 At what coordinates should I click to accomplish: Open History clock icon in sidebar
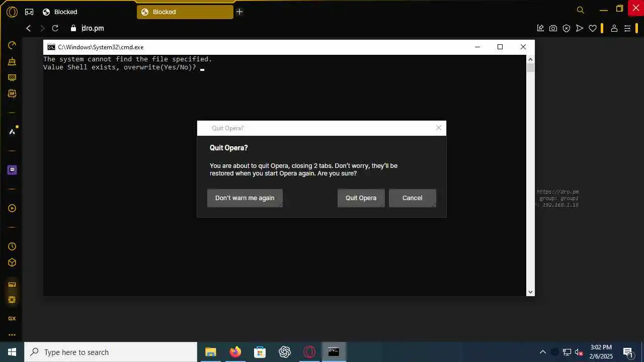point(12,246)
